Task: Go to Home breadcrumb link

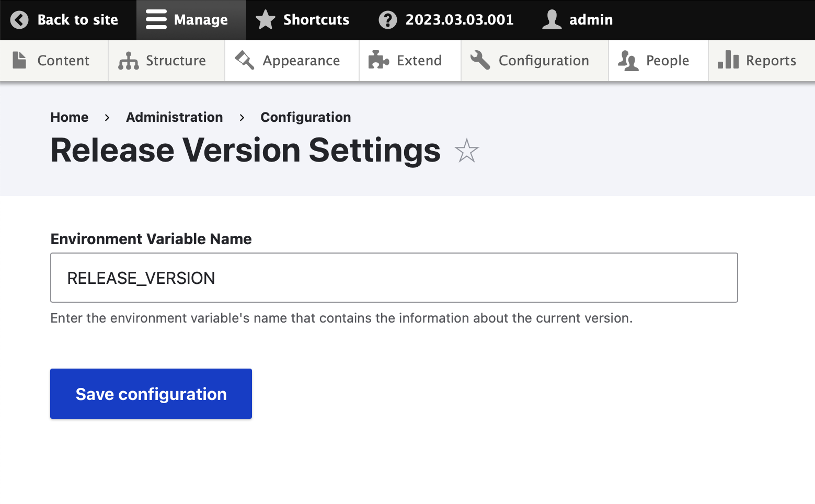Action: [x=70, y=117]
